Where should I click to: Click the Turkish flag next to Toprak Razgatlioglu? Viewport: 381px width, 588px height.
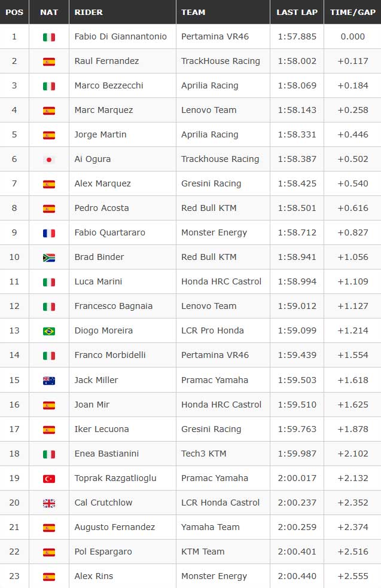[49, 479]
